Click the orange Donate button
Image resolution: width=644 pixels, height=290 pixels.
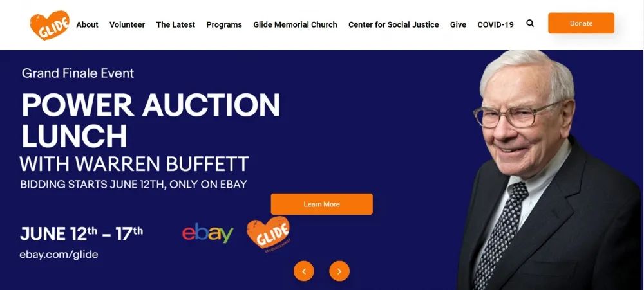pyautogui.click(x=581, y=23)
